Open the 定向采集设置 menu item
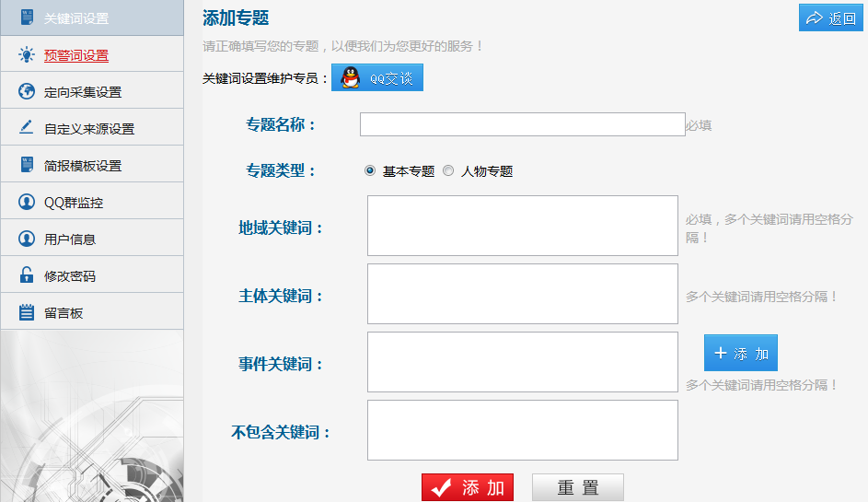 click(83, 92)
